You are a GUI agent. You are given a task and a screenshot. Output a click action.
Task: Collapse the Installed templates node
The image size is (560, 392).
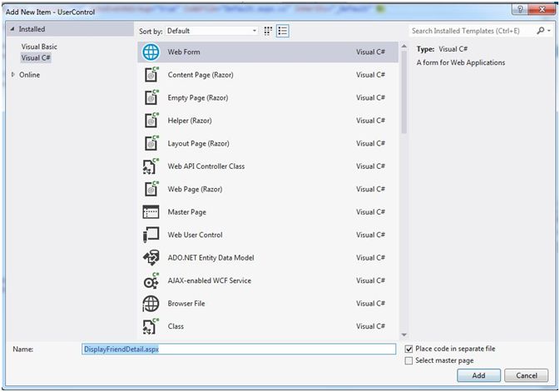pyautogui.click(x=12, y=29)
